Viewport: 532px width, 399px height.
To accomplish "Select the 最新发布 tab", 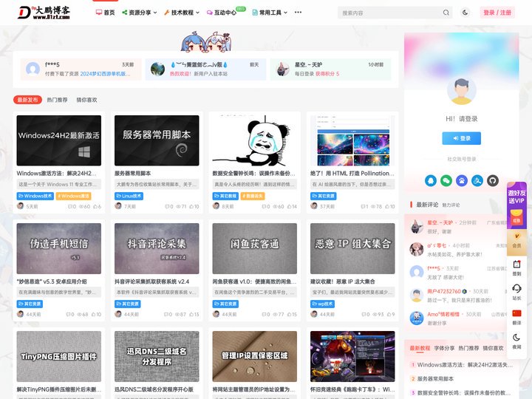I will pos(27,100).
